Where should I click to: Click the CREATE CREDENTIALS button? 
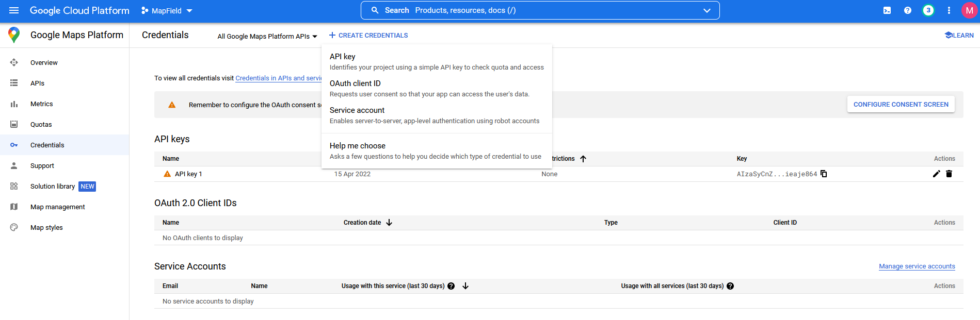(x=368, y=36)
